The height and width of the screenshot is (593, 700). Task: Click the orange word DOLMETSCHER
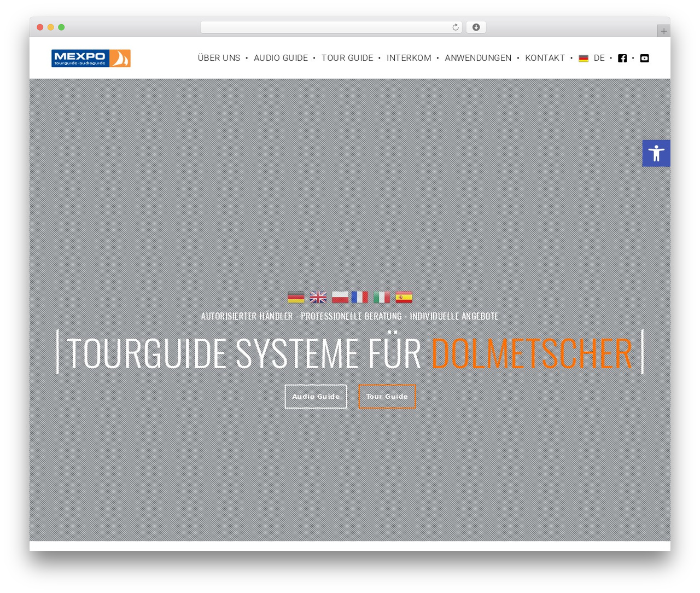[532, 352]
